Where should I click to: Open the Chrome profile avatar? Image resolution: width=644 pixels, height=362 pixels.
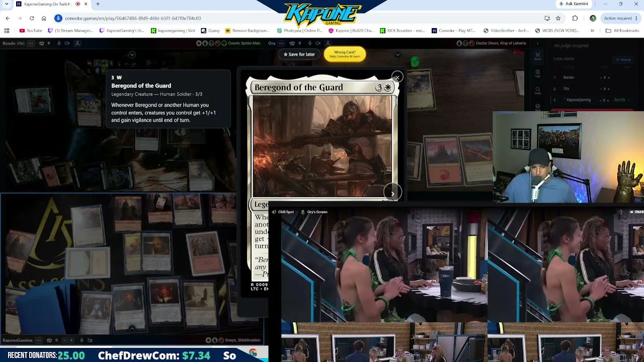coord(593,18)
